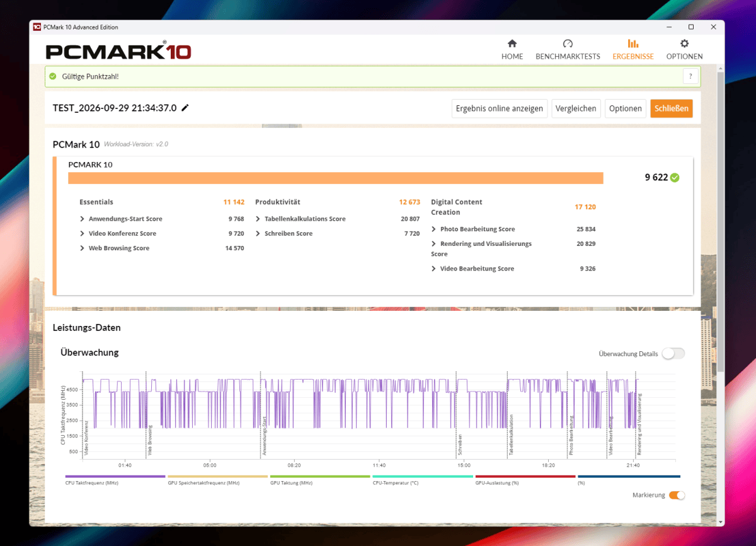Screen dimensions: 756x546
Task: Click the Gültige Punktzahl! message
Action: [89, 76]
